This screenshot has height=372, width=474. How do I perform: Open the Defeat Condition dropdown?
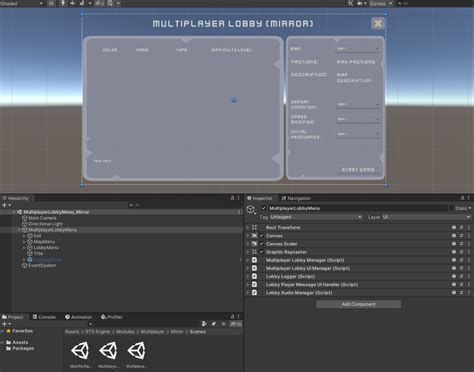coord(358,104)
